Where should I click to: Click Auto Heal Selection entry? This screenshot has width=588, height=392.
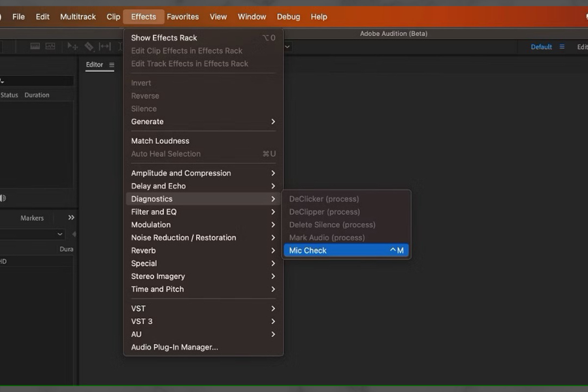(203, 154)
